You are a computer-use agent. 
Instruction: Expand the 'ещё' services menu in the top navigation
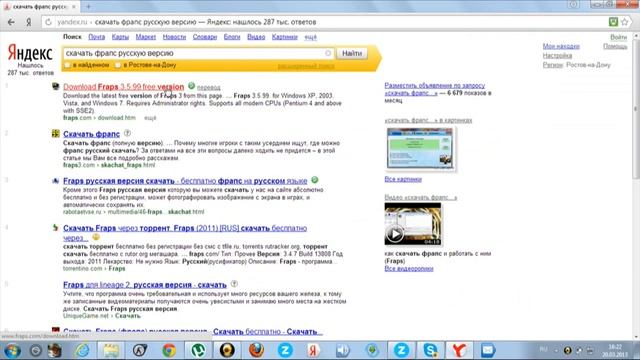pyautogui.click(x=311, y=37)
